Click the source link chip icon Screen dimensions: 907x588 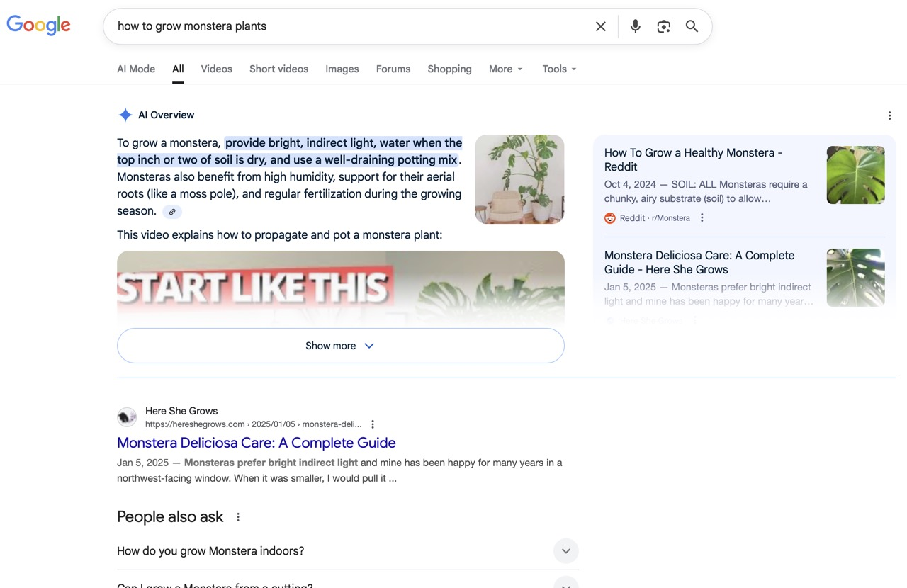point(172,212)
